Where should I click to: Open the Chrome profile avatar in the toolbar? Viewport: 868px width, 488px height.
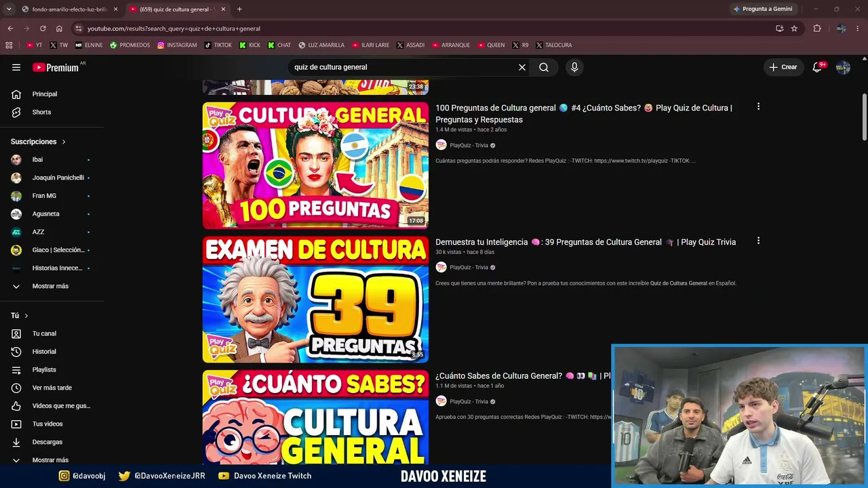841,28
